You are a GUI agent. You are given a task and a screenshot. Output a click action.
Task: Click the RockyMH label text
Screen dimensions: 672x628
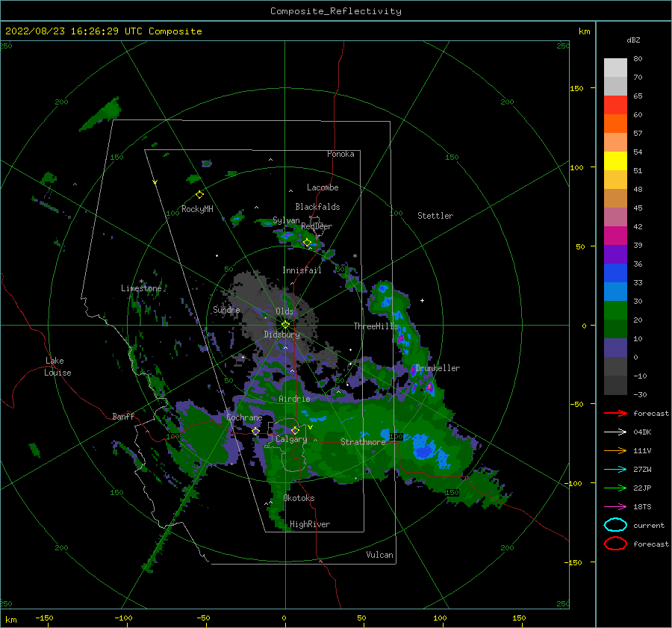[x=197, y=209]
